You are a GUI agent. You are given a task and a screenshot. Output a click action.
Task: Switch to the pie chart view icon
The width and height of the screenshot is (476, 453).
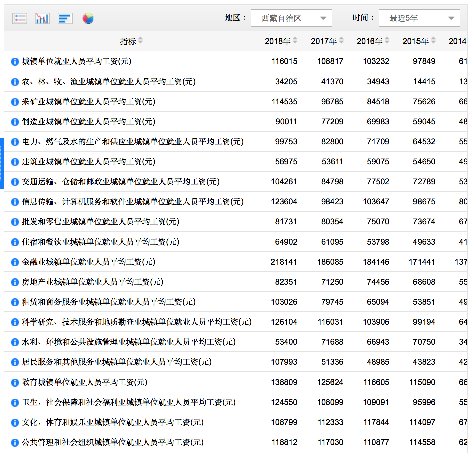[88, 18]
